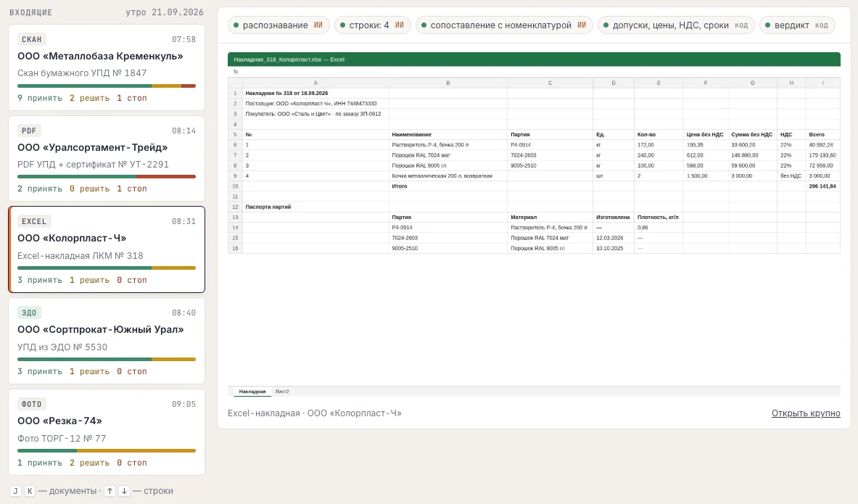Select the «сопоставление с номенклатурой» step chip
The width and height of the screenshot is (858, 504).
coord(505,25)
